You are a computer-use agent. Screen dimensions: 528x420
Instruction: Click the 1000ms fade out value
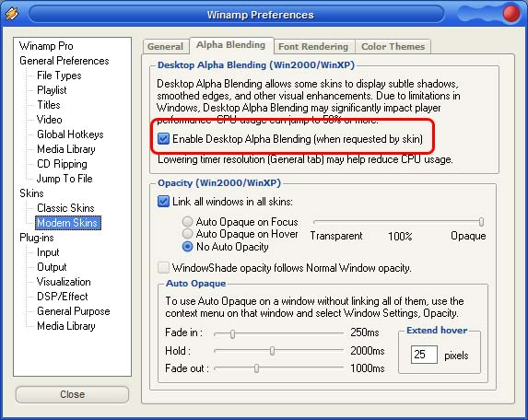pyautogui.click(x=368, y=368)
